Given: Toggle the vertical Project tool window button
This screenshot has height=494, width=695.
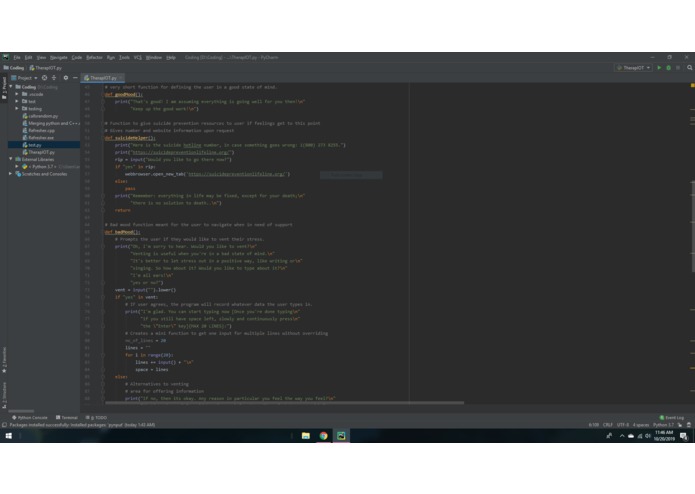Looking at the screenshot, I should [4, 88].
